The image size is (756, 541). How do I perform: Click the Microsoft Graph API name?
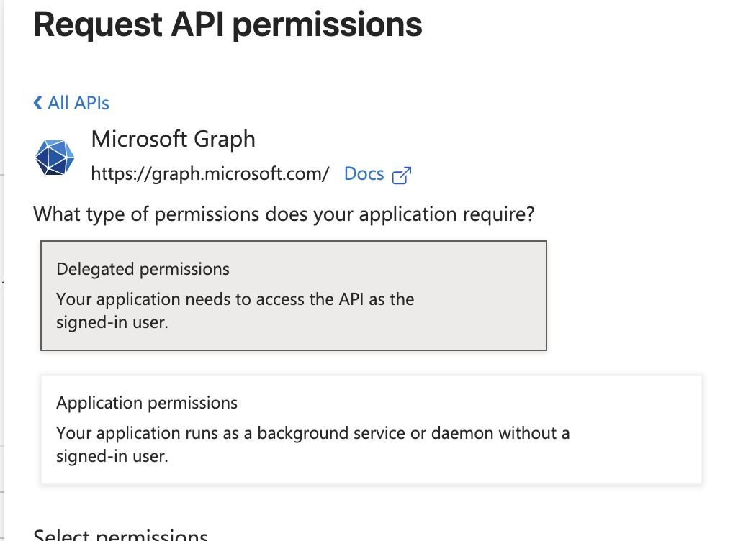point(173,139)
